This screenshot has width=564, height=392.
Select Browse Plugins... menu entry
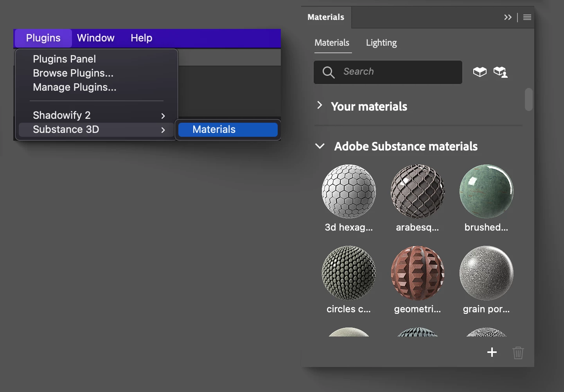[73, 73]
